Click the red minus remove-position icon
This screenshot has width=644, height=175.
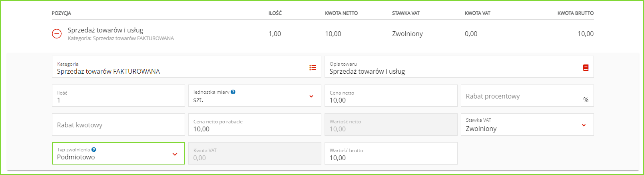pyautogui.click(x=57, y=34)
